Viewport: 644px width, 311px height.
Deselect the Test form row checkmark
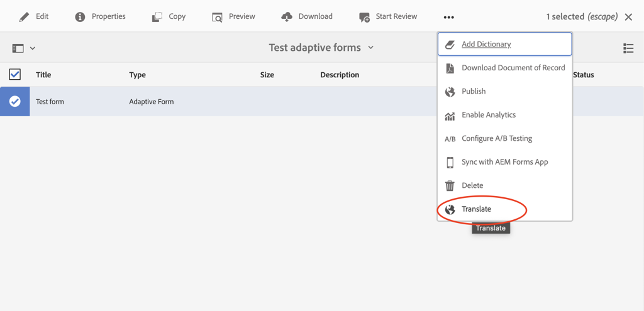pos(15,101)
